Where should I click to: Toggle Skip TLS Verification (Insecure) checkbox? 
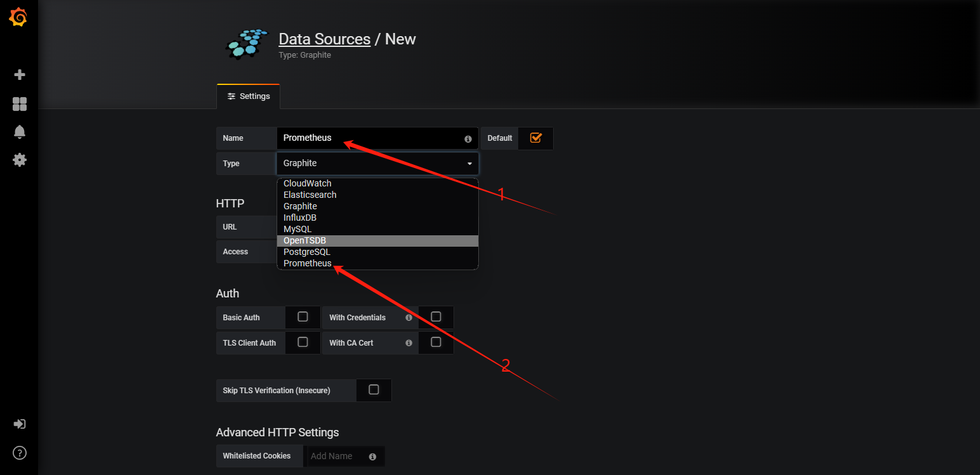[x=374, y=389]
